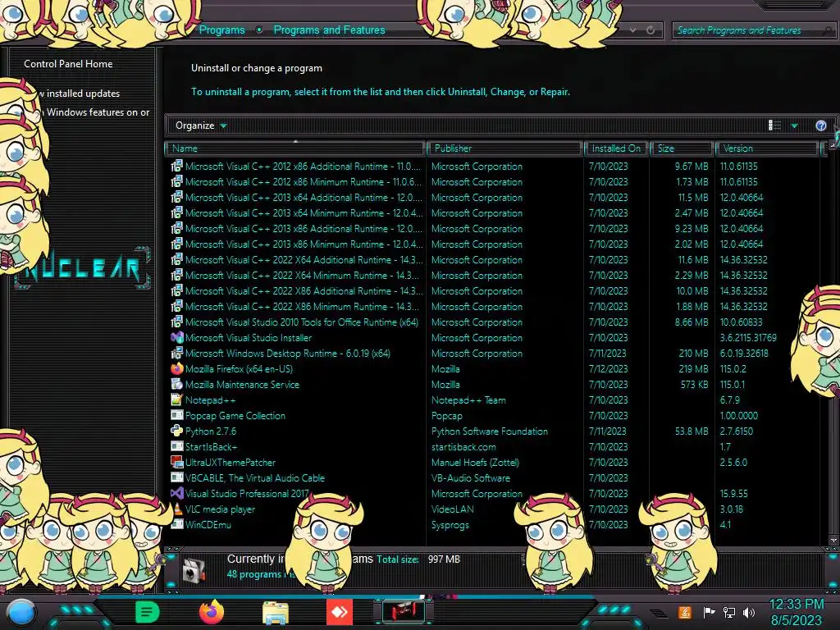Click the refresh icon in address bar
This screenshot has height=630, width=840.
(651, 30)
